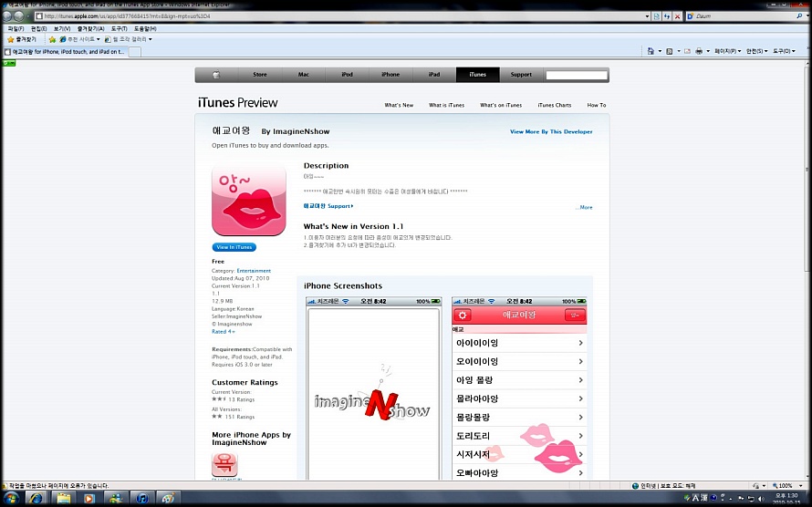Open the 편집(E) menu
812x507 pixels.
coord(39,29)
